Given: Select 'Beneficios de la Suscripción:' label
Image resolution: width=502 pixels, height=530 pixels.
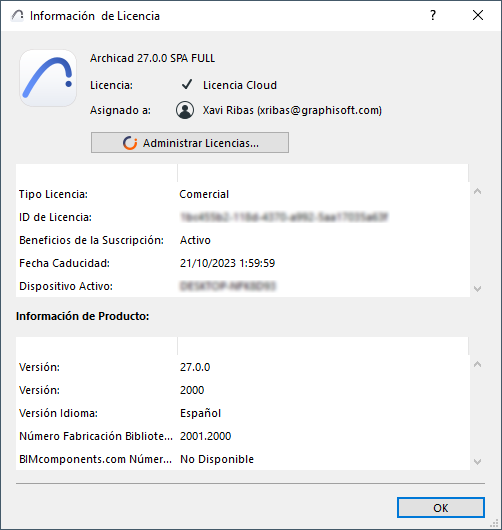Looking at the screenshot, I should click(x=91, y=240).
